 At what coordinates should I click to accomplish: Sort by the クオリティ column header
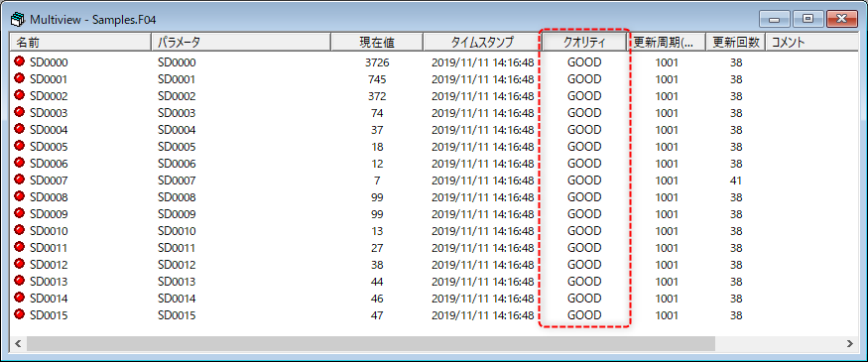coord(584,42)
